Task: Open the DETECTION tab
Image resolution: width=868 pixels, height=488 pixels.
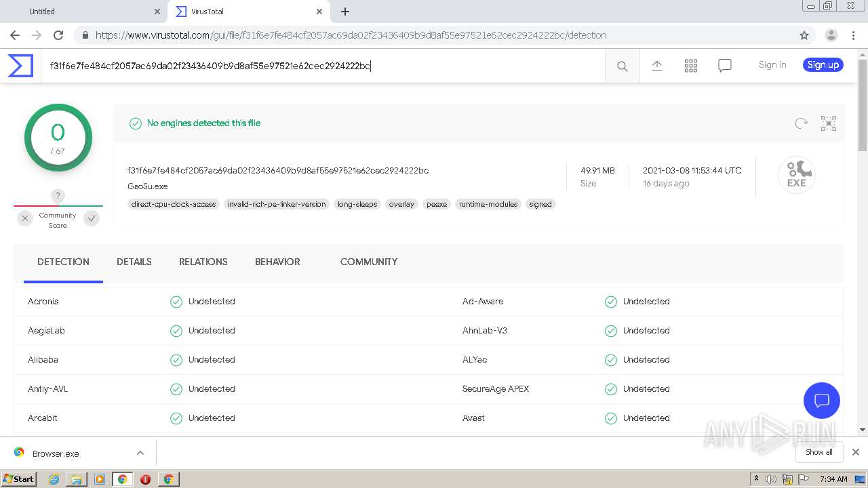Action: pyautogui.click(x=63, y=262)
